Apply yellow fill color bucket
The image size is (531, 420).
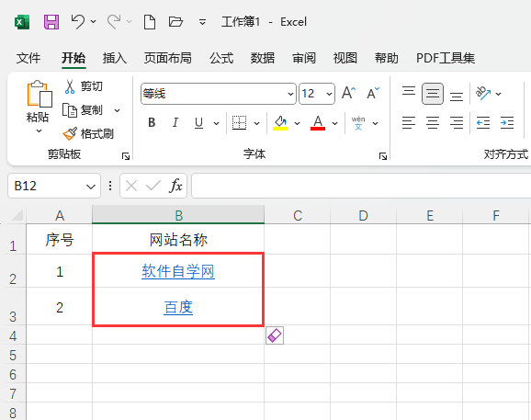coord(280,123)
